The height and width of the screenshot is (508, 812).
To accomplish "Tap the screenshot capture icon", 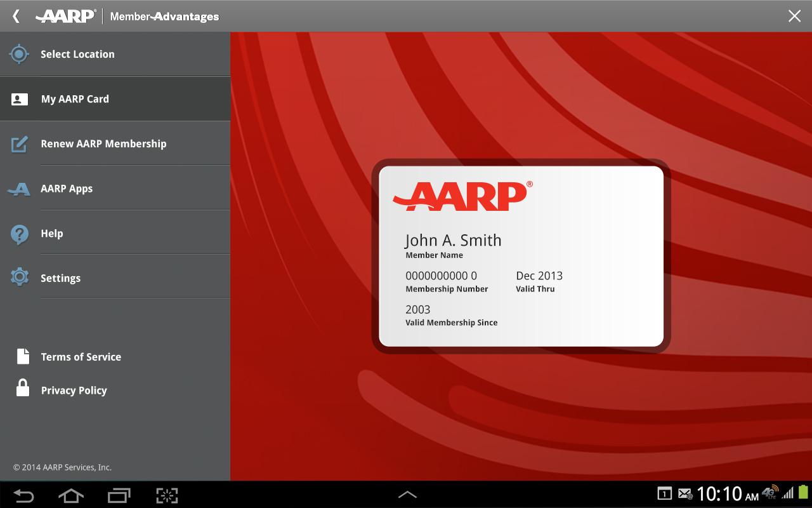I will (167, 495).
